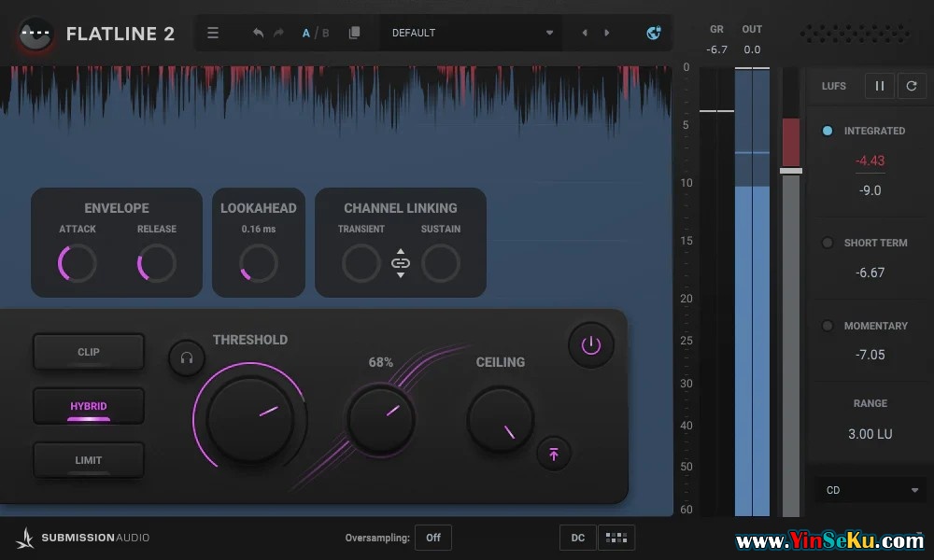Open the DEFAULT preset dropdown

coord(472,33)
